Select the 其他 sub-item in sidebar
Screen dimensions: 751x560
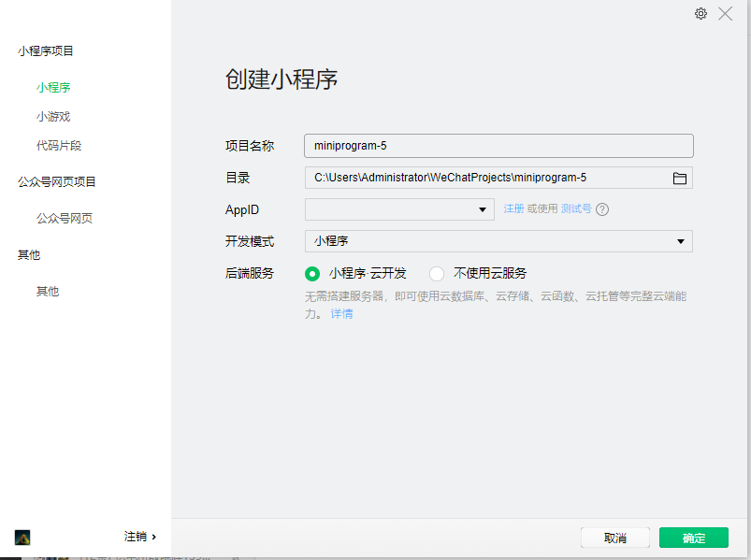pos(48,292)
